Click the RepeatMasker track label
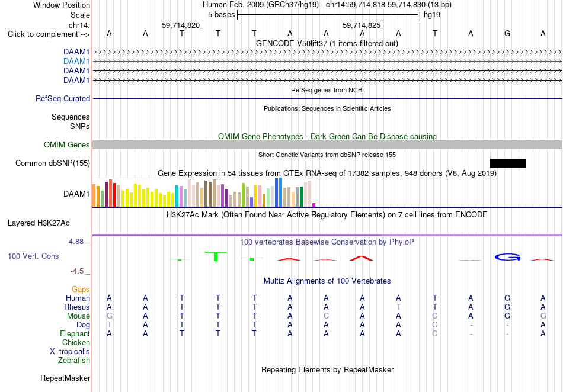 65,378
